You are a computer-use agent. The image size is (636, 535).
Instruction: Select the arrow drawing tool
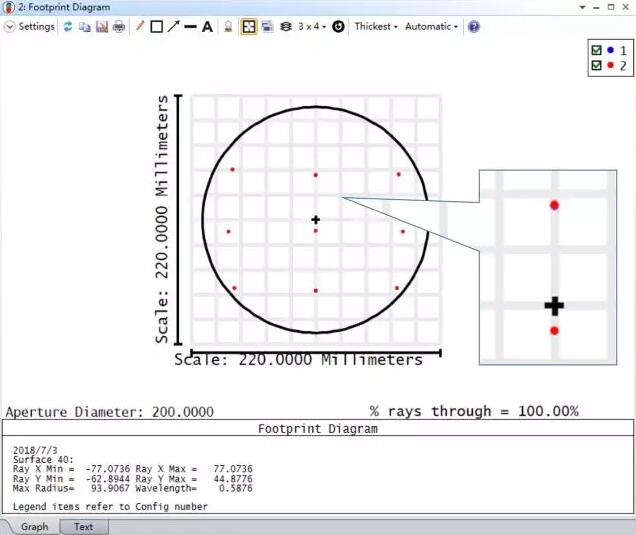[173, 27]
